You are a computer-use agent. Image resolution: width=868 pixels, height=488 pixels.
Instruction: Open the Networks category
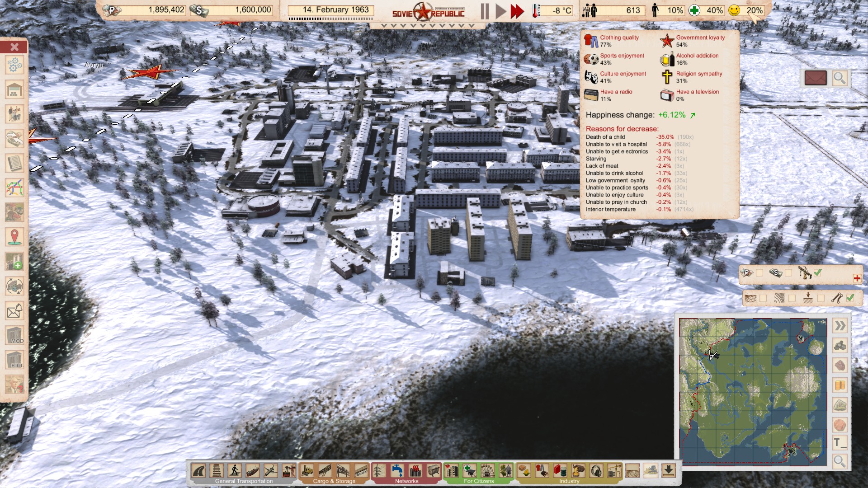(x=406, y=481)
